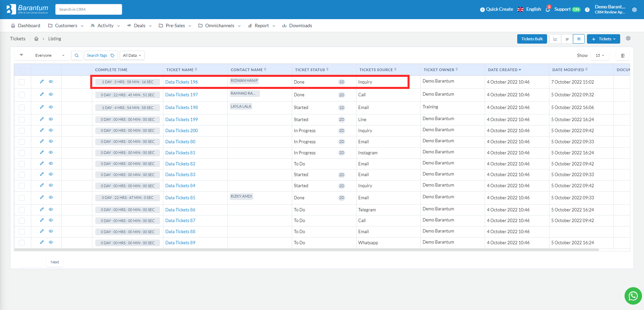View Data Tickets 83 via eye icon
The image size is (644, 310).
pos(51,174)
